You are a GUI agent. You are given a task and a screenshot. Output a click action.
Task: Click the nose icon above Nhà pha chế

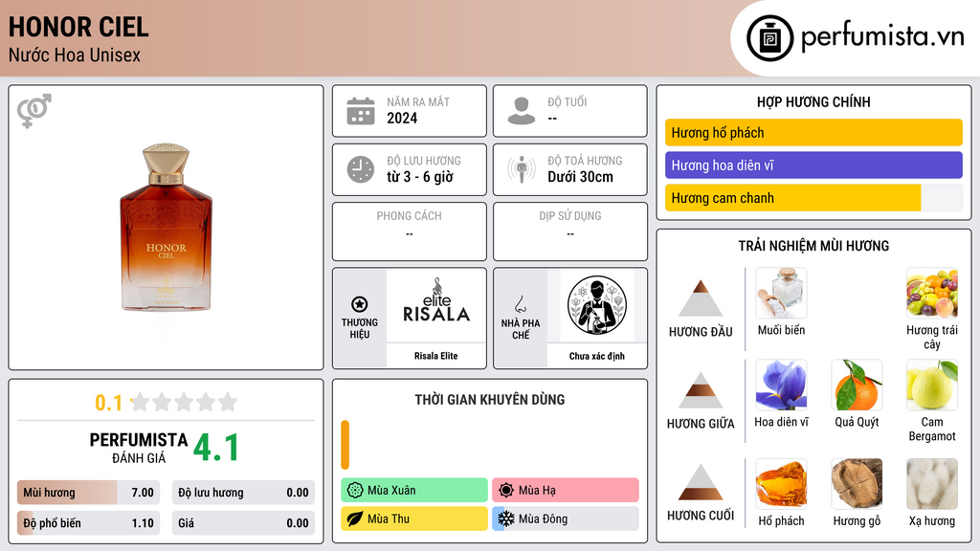click(x=520, y=304)
